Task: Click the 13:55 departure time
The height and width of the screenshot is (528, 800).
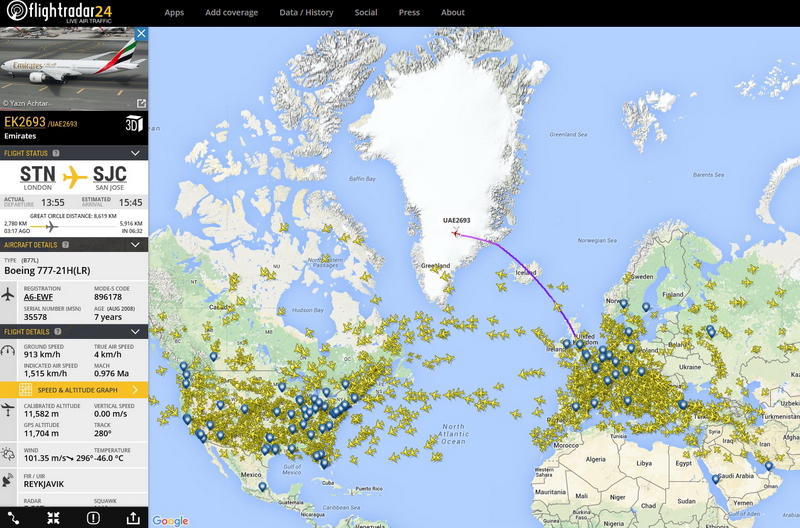Action: 53,203
